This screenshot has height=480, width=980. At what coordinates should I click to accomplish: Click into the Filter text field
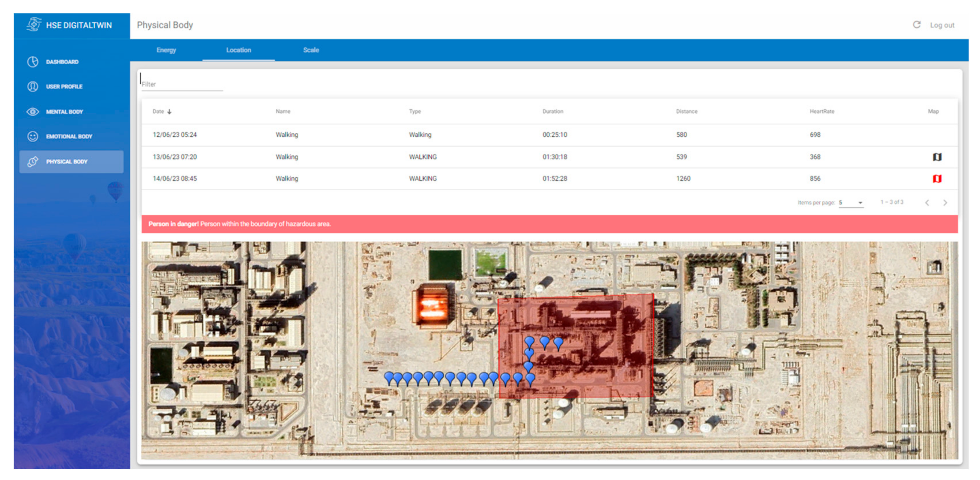point(182,84)
